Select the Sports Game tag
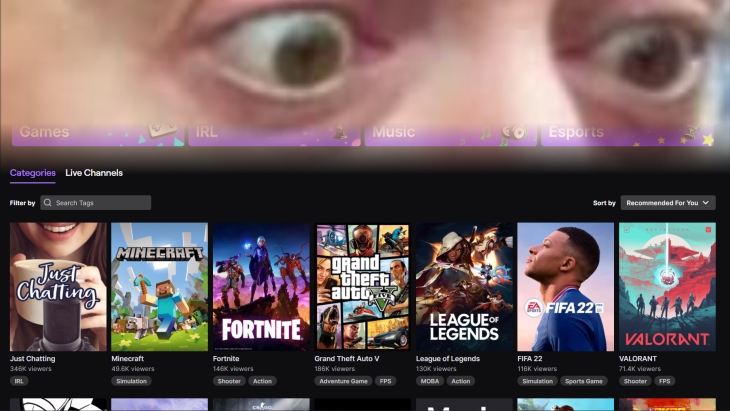Image resolution: width=730 pixels, height=411 pixels. pos(584,381)
